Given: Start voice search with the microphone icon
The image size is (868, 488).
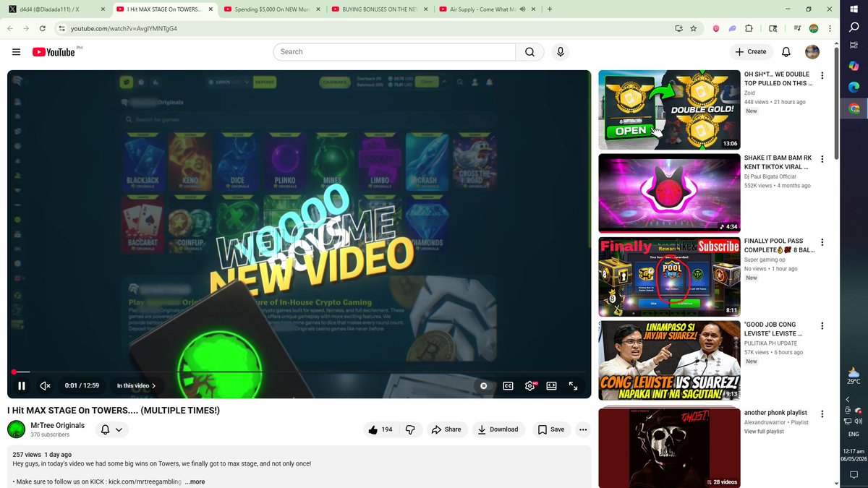Looking at the screenshot, I should tap(560, 52).
